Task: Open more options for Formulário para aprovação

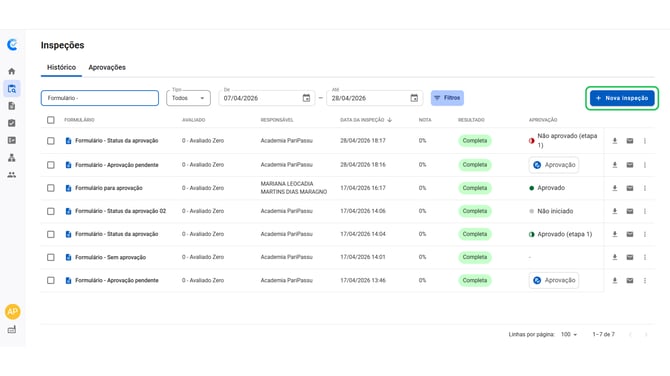Action: [645, 188]
